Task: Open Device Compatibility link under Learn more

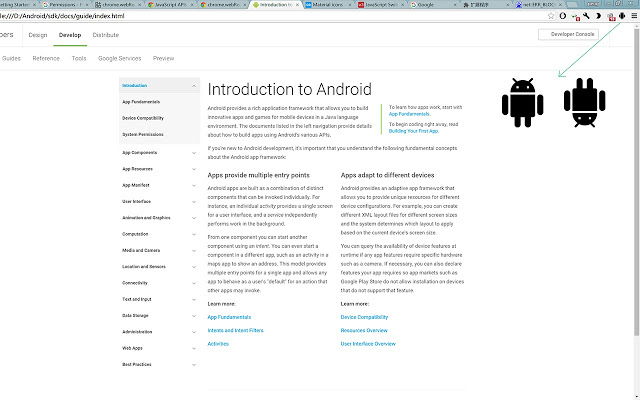Action: tap(364, 317)
